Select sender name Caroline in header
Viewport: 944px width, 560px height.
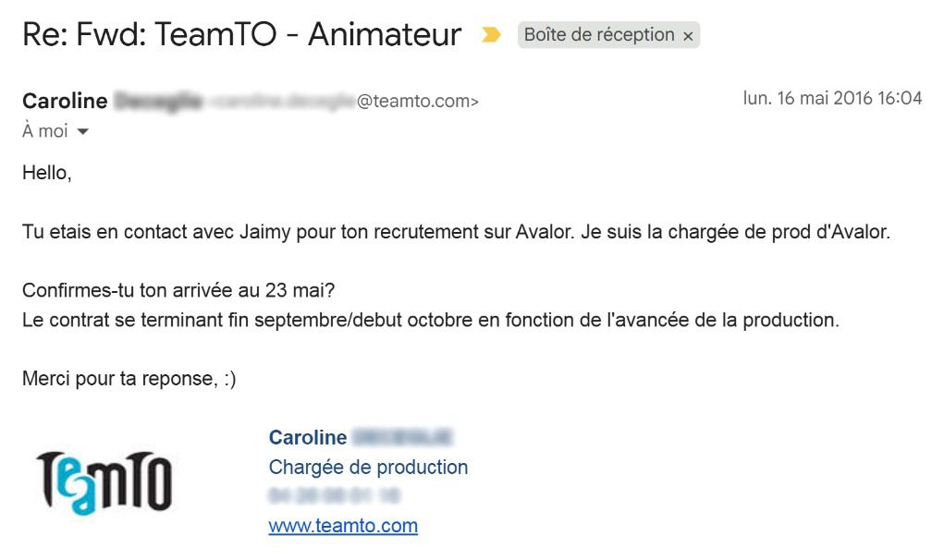click(65, 101)
